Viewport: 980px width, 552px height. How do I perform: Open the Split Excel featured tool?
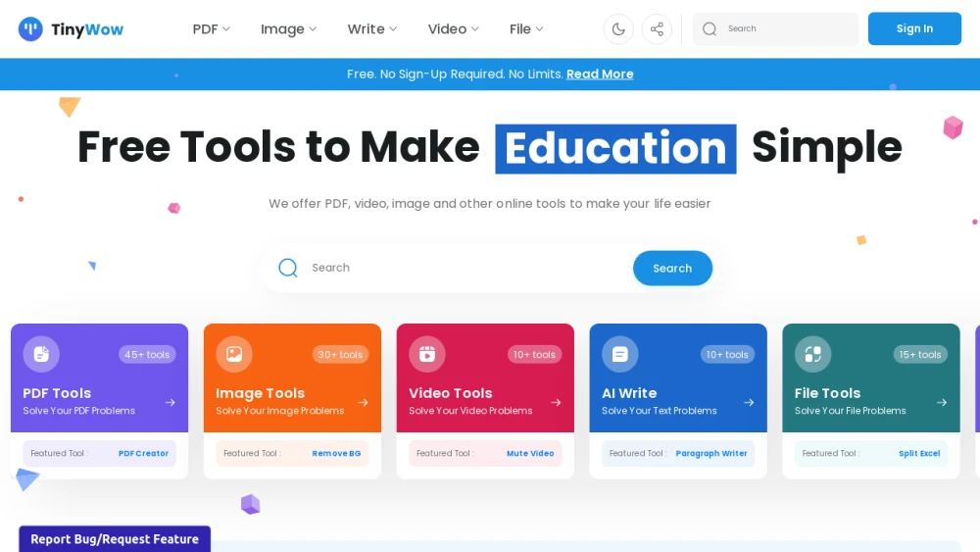(919, 453)
